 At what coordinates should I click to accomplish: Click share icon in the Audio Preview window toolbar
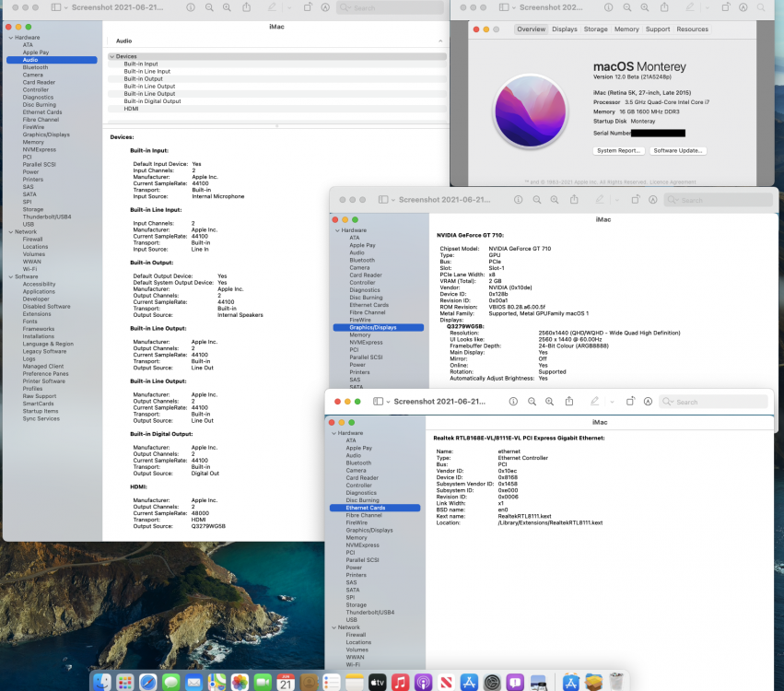[247, 7]
